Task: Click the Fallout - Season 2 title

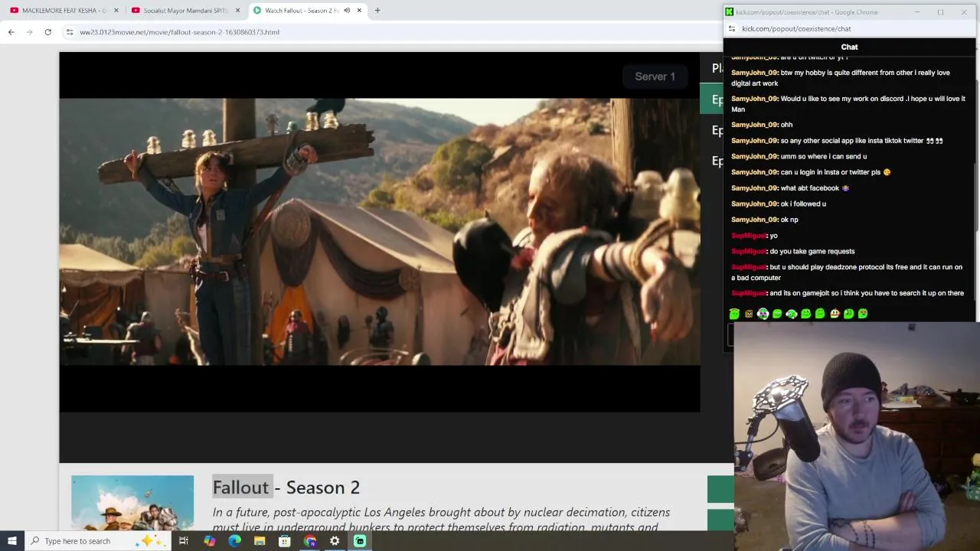Action: (286, 487)
